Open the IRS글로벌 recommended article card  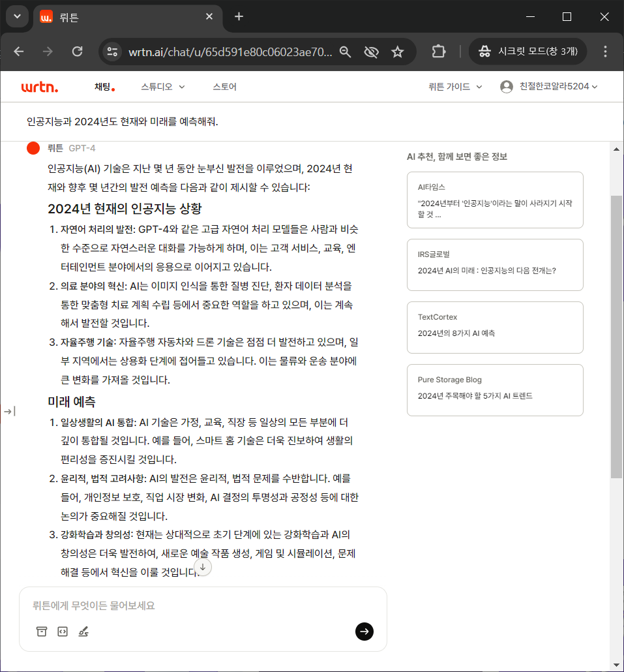pos(495,265)
